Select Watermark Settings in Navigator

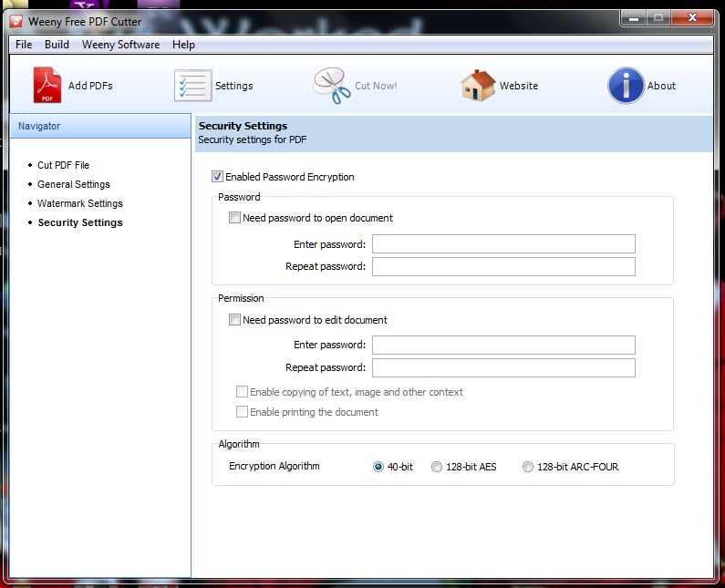point(79,203)
